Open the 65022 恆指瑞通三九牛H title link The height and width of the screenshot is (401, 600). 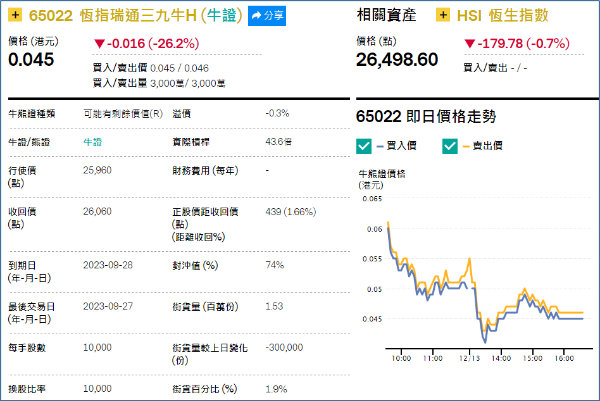136,16
